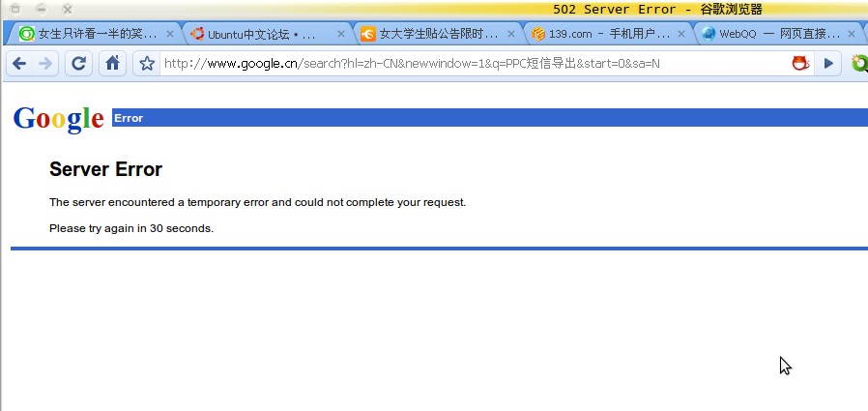Open the 女大学生贴公告限时 tab
This screenshot has width=868, height=411.
pyautogui.click(x=437, y=35)
